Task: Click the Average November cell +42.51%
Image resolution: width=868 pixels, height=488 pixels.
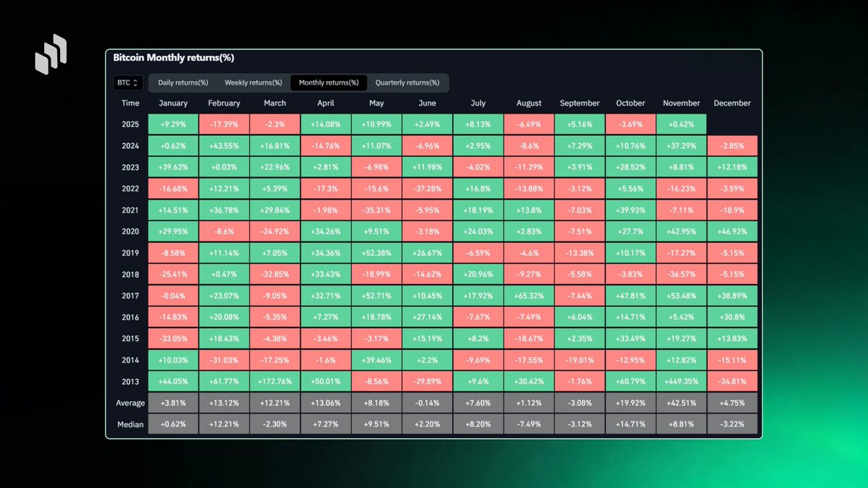Action: pyautogui.click(x=681, y=403)
